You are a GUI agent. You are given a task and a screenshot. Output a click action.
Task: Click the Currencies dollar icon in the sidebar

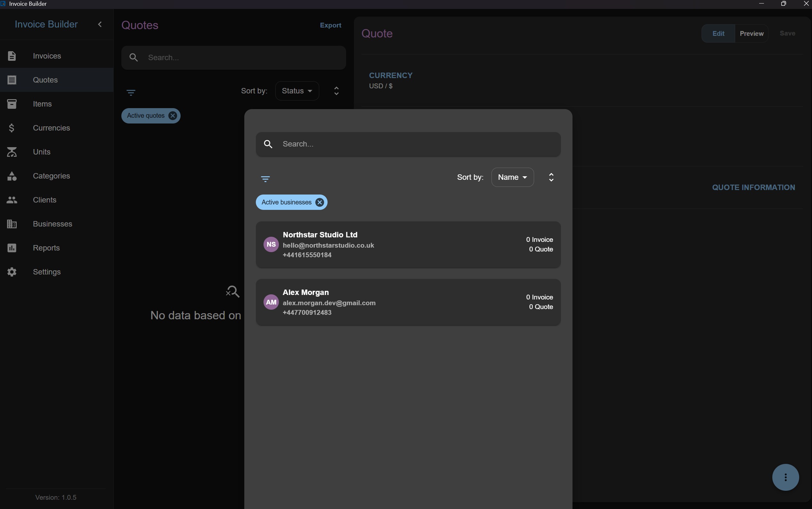(12, 128)
